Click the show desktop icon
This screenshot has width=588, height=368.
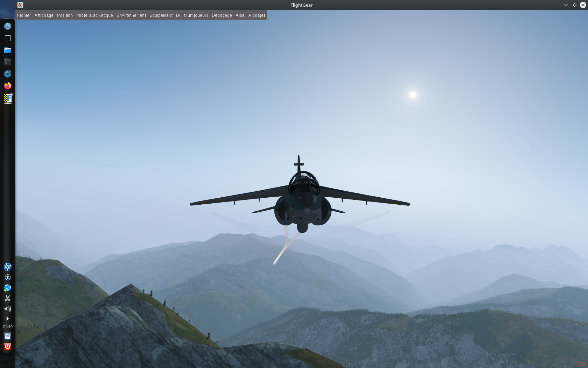(x=8, y=38)
